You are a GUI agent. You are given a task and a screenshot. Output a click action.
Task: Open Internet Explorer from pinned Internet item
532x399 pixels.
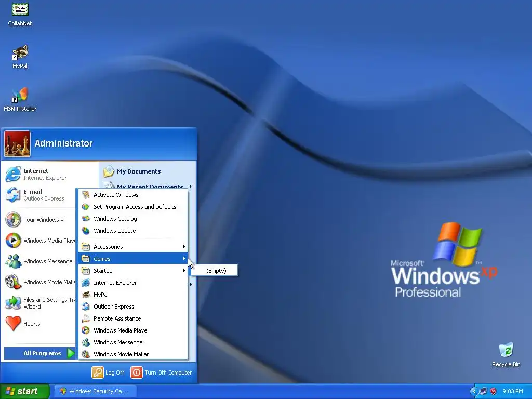(39, 174)
